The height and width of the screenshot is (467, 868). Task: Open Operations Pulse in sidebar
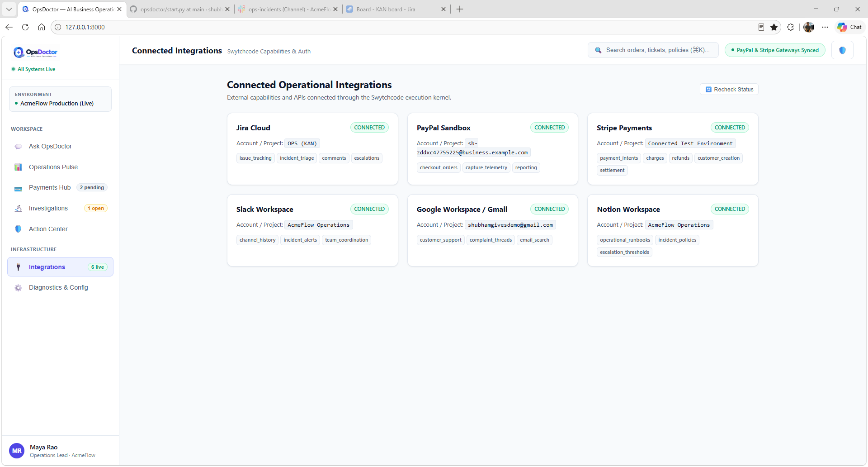60,167
